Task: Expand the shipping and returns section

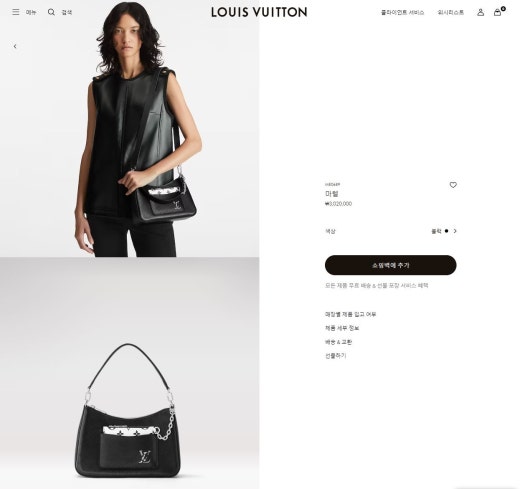Action: pos(338,342)
